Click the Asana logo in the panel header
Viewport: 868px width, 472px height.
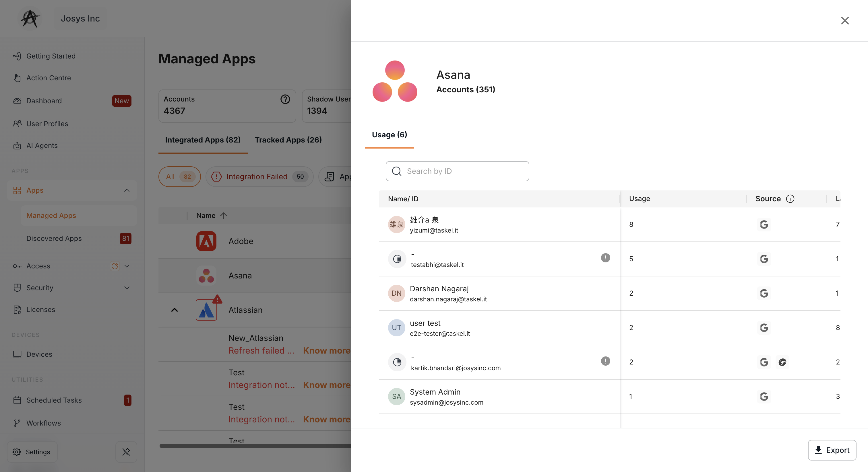pyautogui.click(x=395, y=81)
